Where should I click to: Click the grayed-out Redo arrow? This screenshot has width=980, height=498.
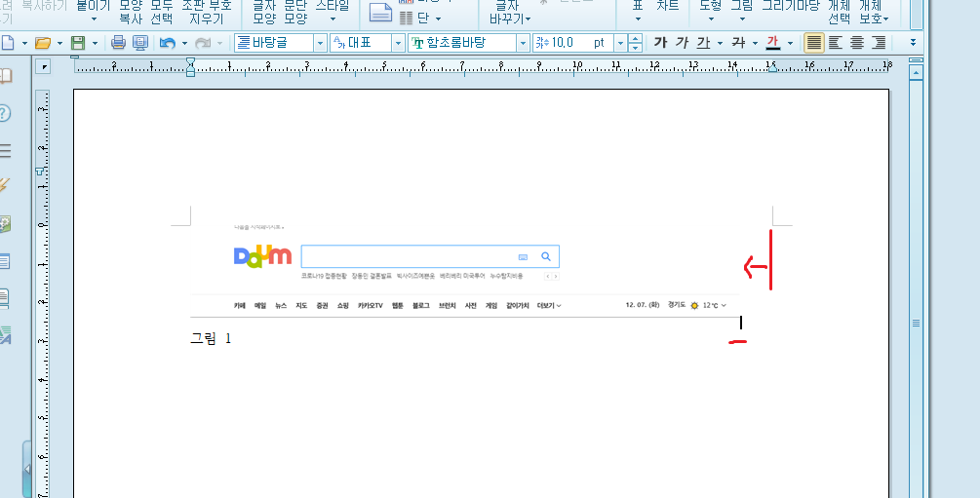pyautogui.click(x=203, y=43)
